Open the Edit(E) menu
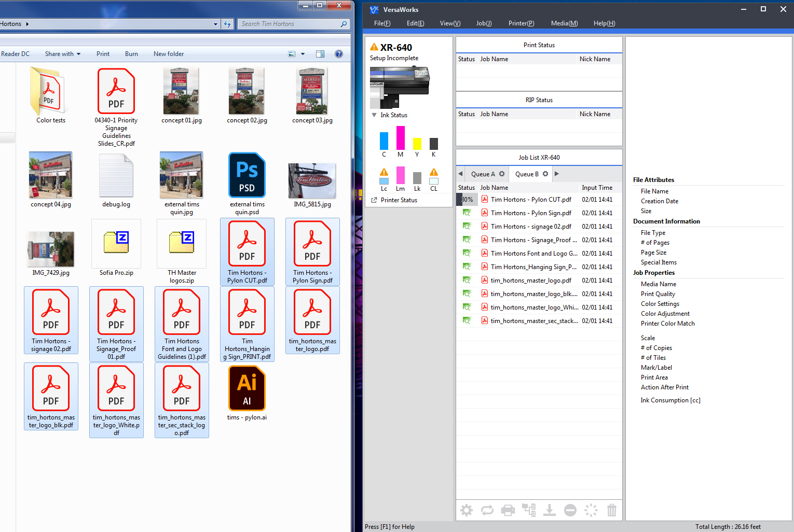The height and width of the screenshot is (532, 794). click(415, 23)
